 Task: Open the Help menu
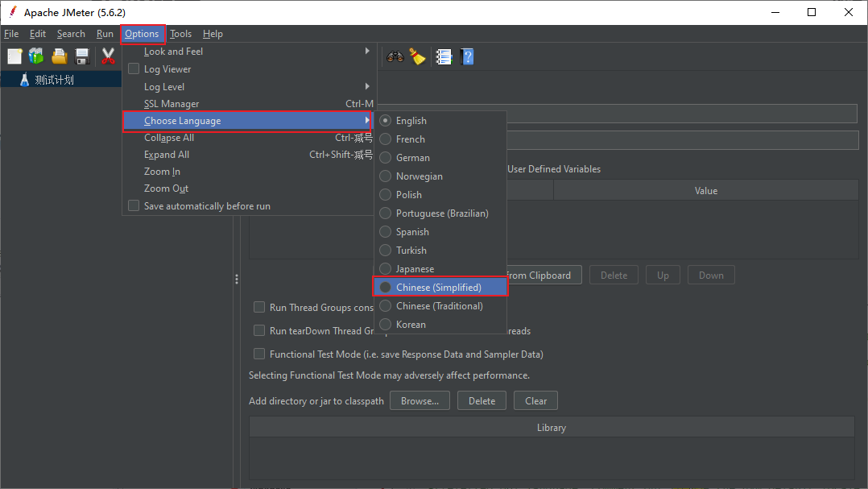[x=213, y=34]
